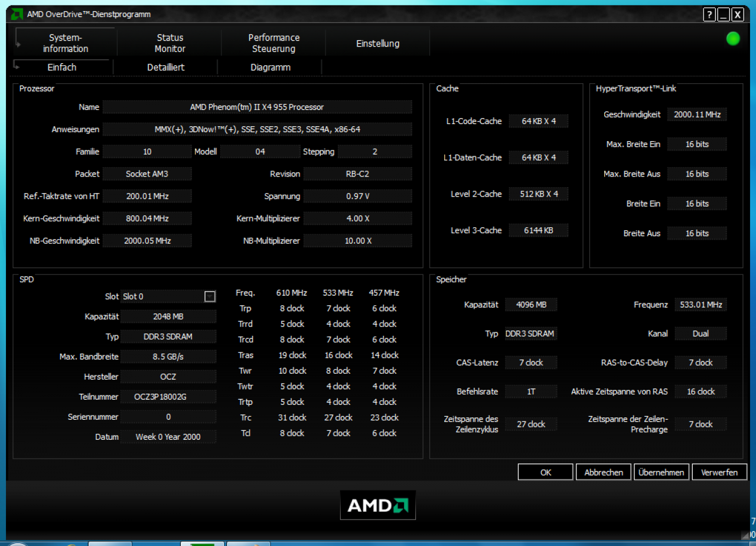Click the Stepping value 2 field
The image size is (756, 546).
pyautogui.click(x=374, y=152)
